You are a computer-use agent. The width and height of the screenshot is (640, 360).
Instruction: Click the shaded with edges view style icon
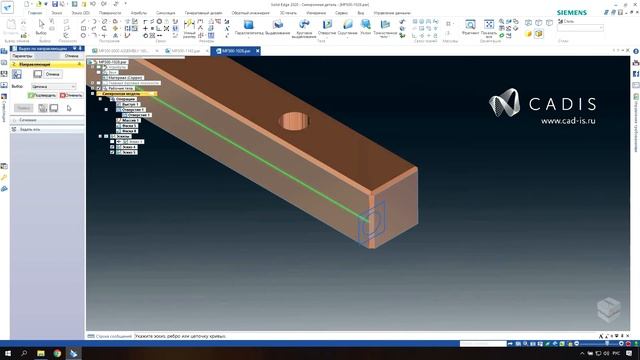539,34
